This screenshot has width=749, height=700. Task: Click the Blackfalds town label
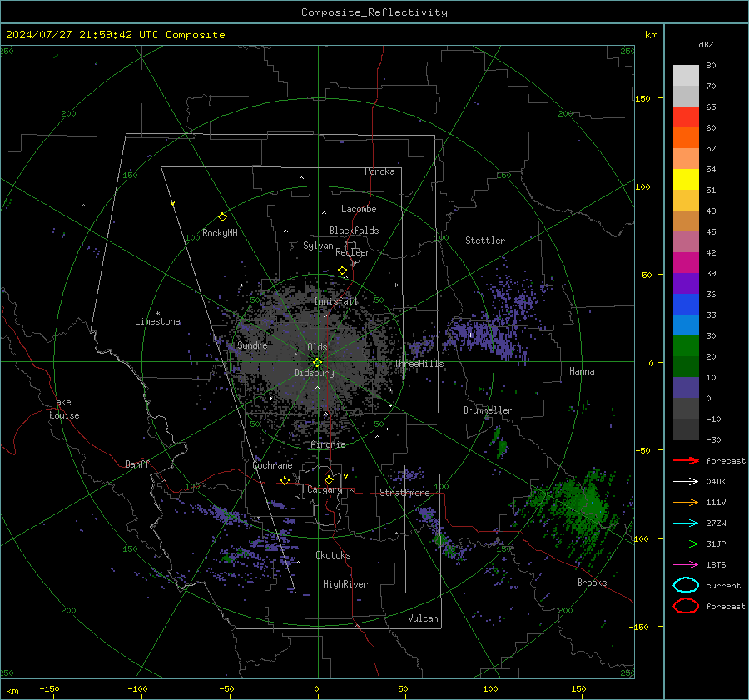[x=354, y=231]
